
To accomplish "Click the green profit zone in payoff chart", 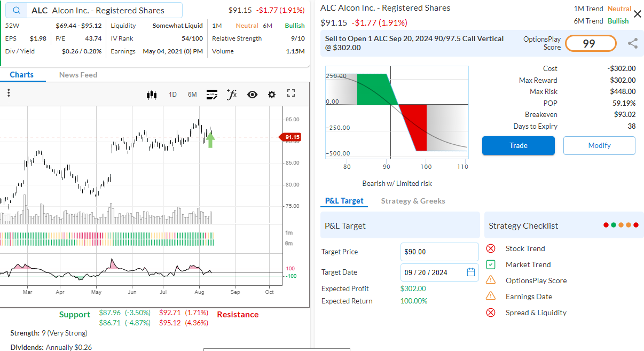I will 375,89.
